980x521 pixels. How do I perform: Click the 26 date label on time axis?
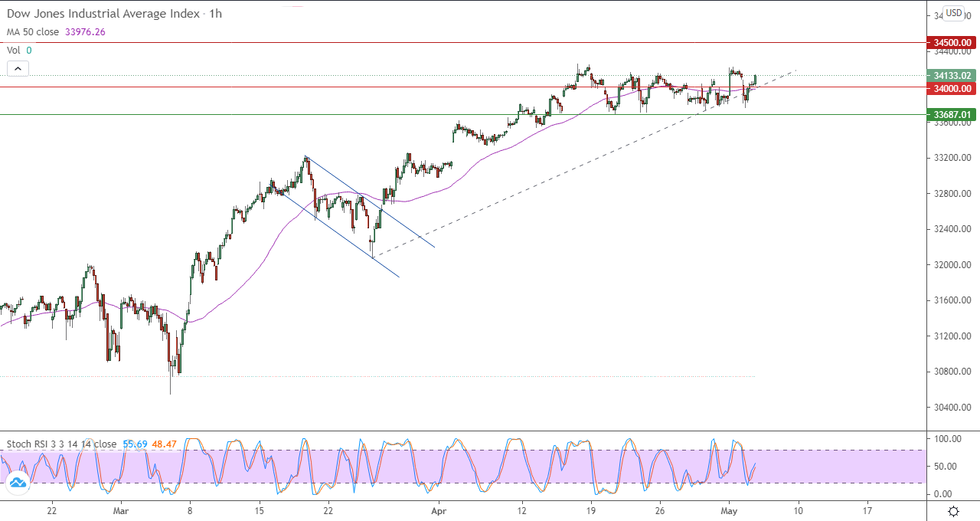click(x=660, y=510)
